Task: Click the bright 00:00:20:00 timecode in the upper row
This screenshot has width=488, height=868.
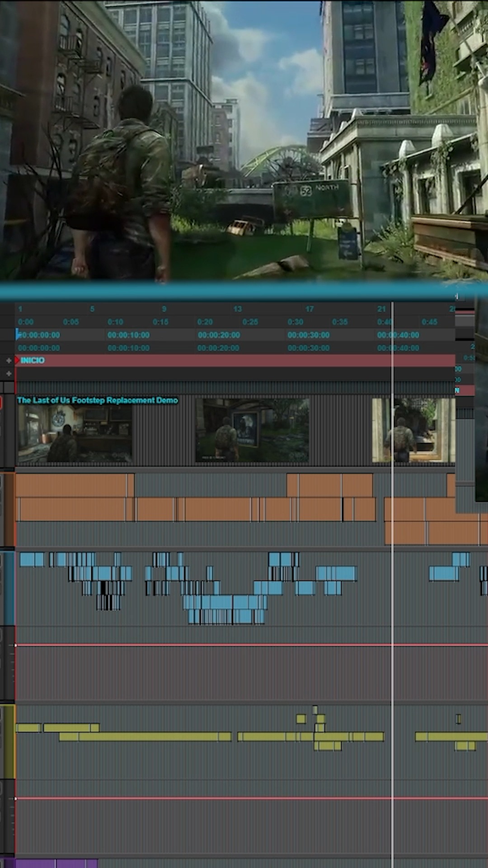Action: (219, 335)
